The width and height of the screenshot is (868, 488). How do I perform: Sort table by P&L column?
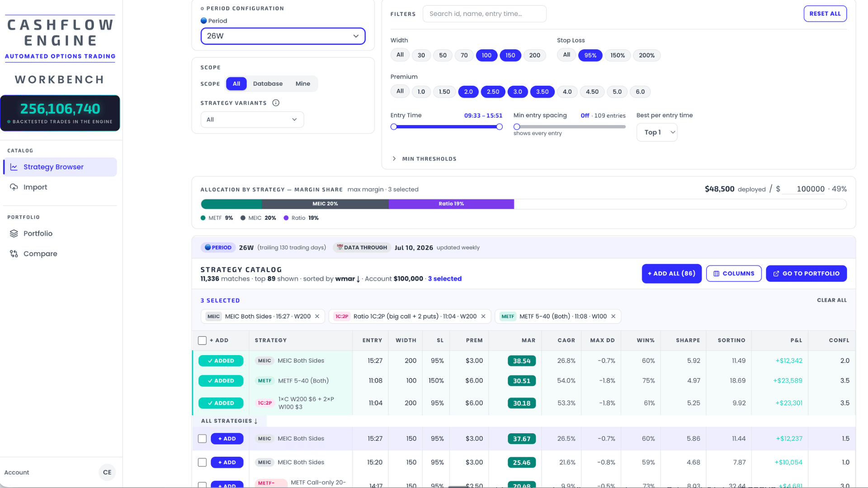796,340
